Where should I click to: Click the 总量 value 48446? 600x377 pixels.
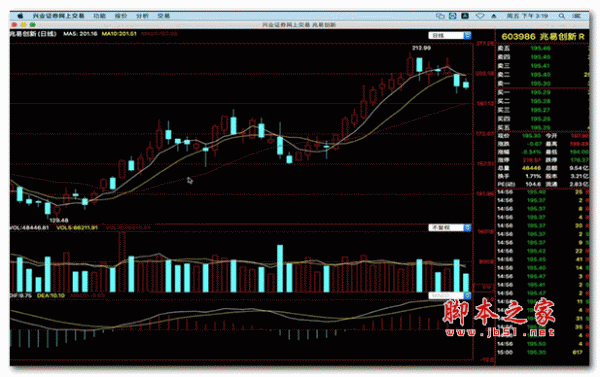[532, 168]
